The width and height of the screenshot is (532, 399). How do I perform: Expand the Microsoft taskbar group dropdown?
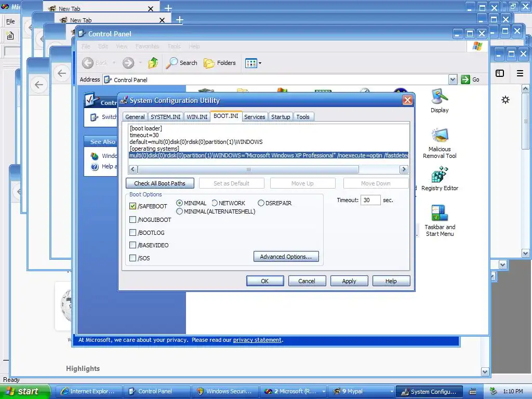pos(324,392)
